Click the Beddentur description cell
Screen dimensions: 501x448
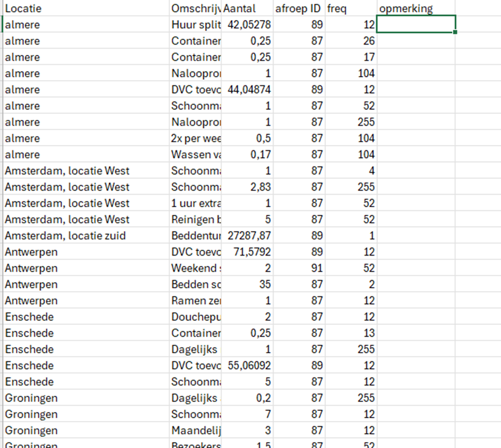pyautogui.click(x=195, y=235)
